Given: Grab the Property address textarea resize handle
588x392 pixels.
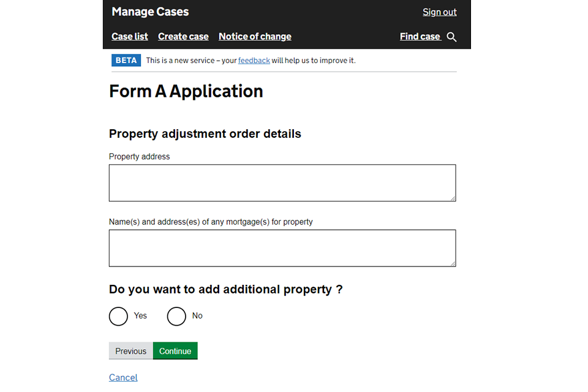Looking at the screenshot, I should (453, 198).
